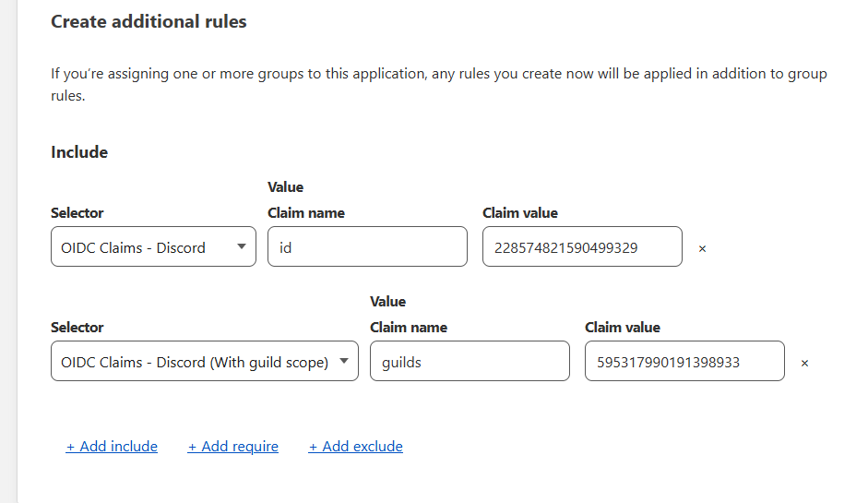The height and width of the screenshot is (503, 868).
Task: Focus the Claim name field containing 'id'
Action: 367,247
